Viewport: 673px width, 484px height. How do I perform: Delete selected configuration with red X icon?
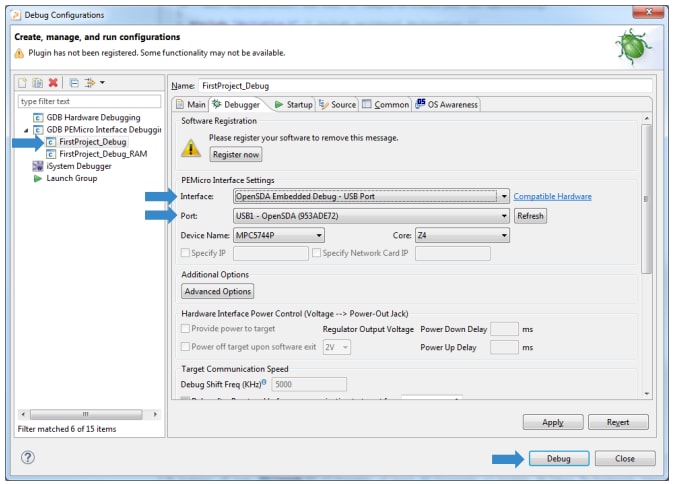point(53,81)
